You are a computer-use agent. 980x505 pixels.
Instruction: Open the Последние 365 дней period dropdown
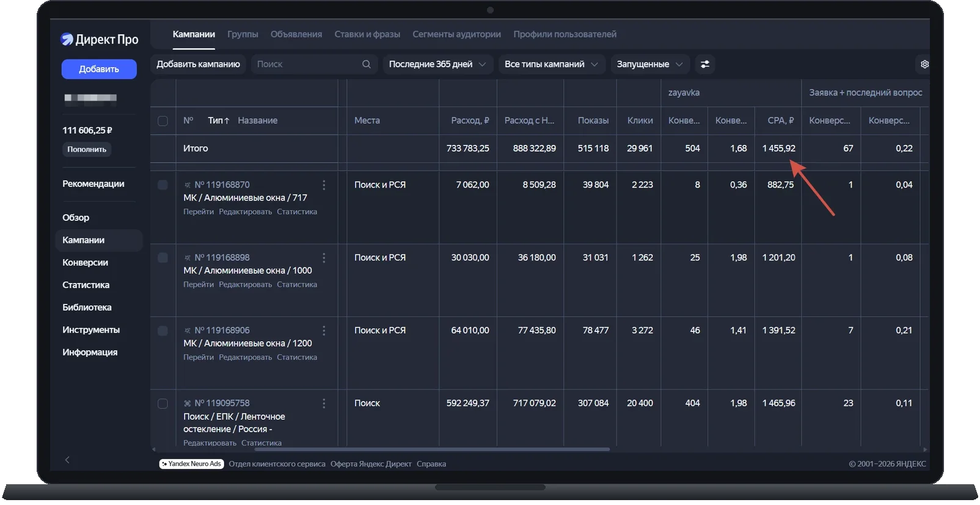(x=437, y=64)
